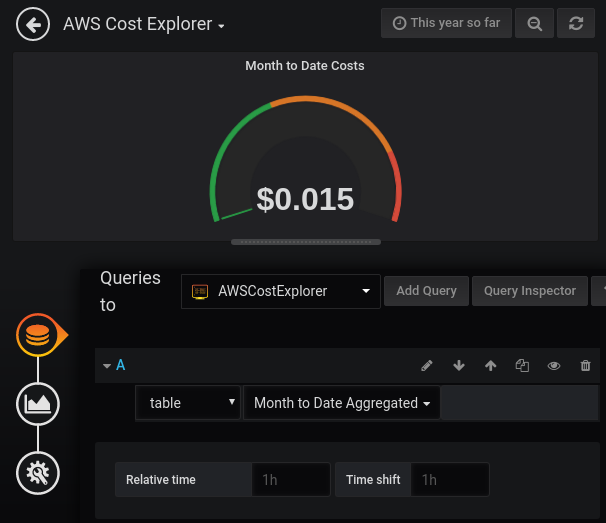606x523 pixels.
Task: Open the 'table' format dropdown
Action: click(188, 403)
